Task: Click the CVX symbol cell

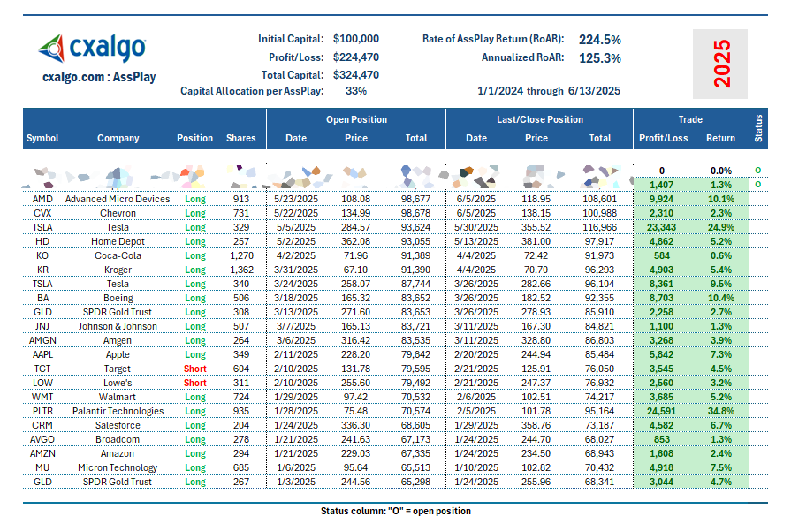Action: point(42,213)
